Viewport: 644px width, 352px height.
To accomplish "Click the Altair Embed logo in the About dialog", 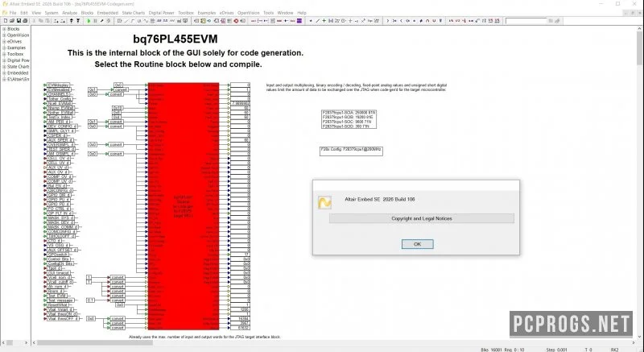I will pos(324,202).
